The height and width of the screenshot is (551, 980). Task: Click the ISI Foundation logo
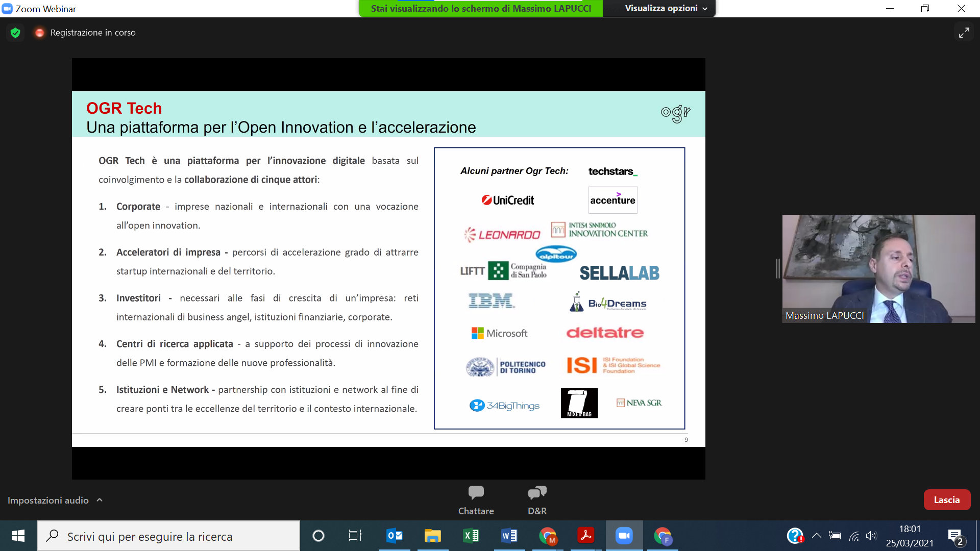(x=613, y=365)
